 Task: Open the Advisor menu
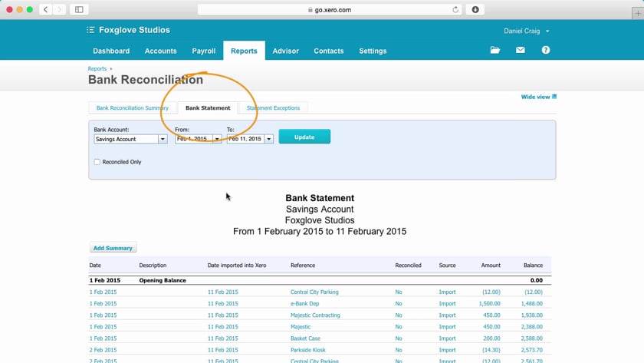click(285, 51)
